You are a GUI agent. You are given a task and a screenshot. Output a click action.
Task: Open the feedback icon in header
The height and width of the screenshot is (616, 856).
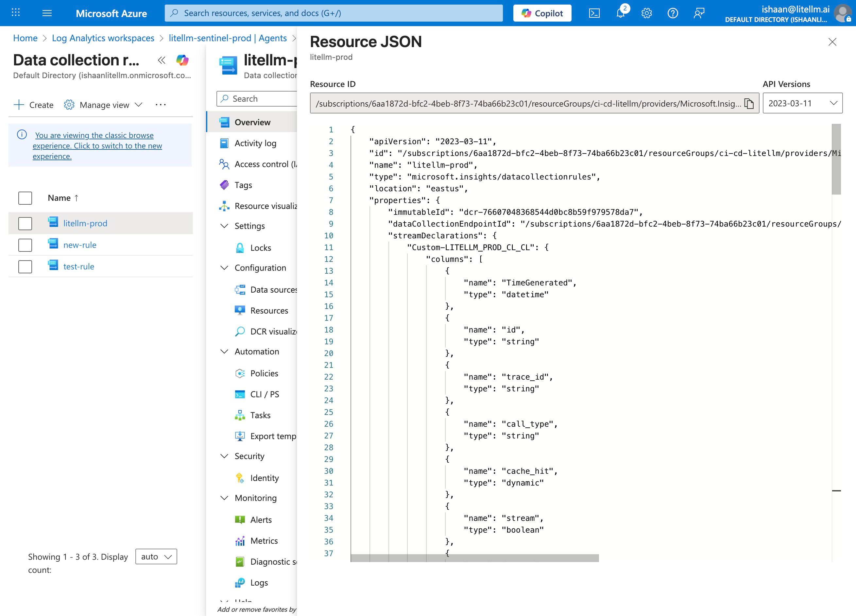coord(699,13)
